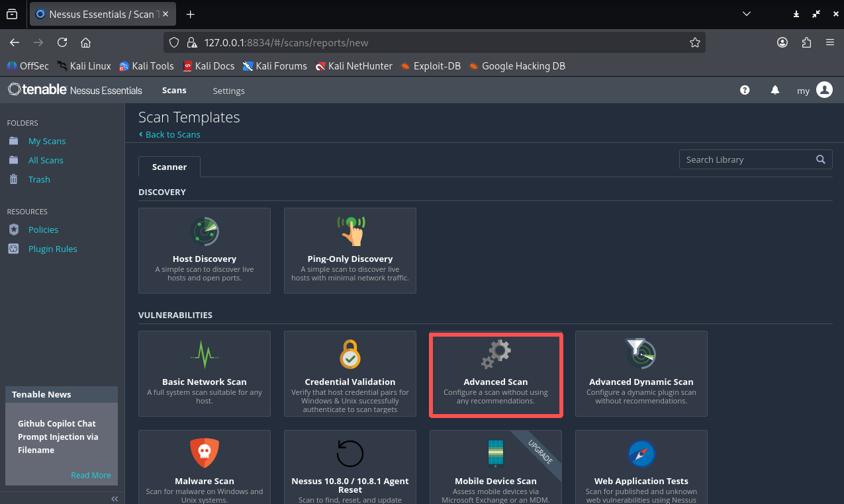The height and width of the screenshot is (504, 844).
Task: Choose the Malware Scan skull shield icon
Action: (x=205, y=454)
